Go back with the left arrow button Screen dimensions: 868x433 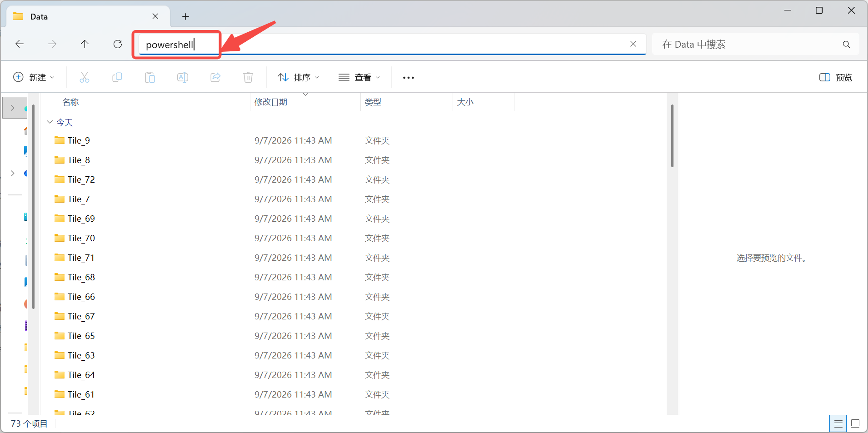(x=20, y=44)
